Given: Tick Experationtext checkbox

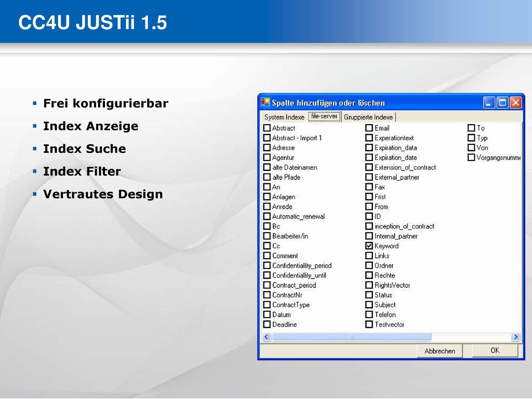Looking at the screenshot, I should coord(369,138).
